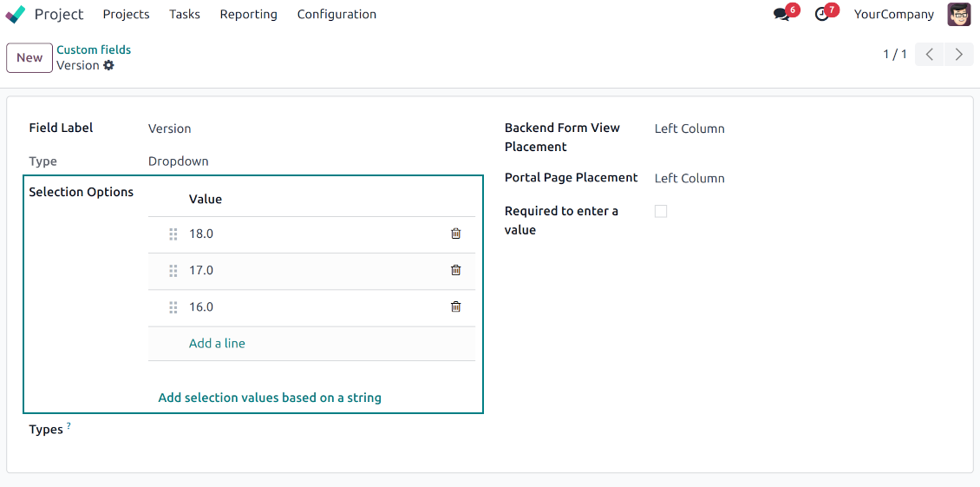
Task: Click the Project app logo icon
Action: 16,15
